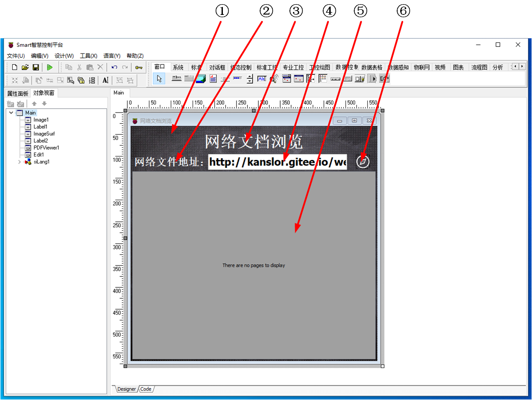
Task: Click the move-up arrow in object panel
Action: pos(34,104)
